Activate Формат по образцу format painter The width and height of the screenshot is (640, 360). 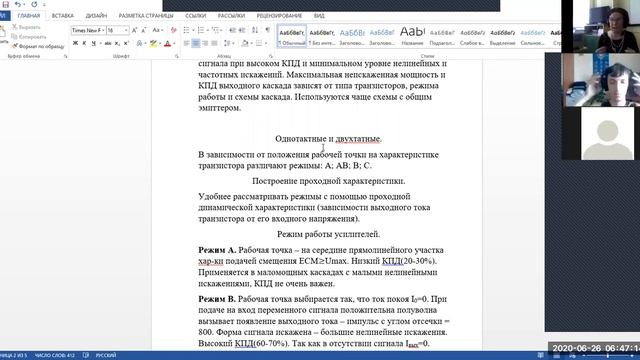(38, 46)
